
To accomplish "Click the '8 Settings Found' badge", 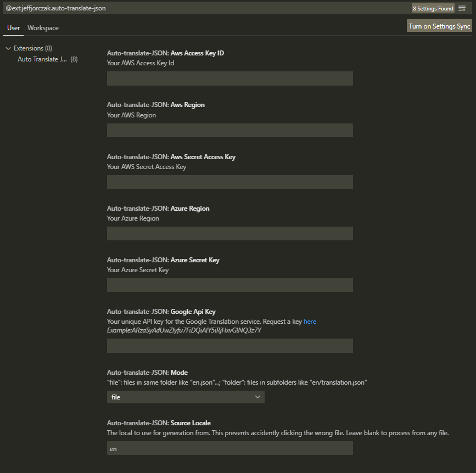I will 433,8.
